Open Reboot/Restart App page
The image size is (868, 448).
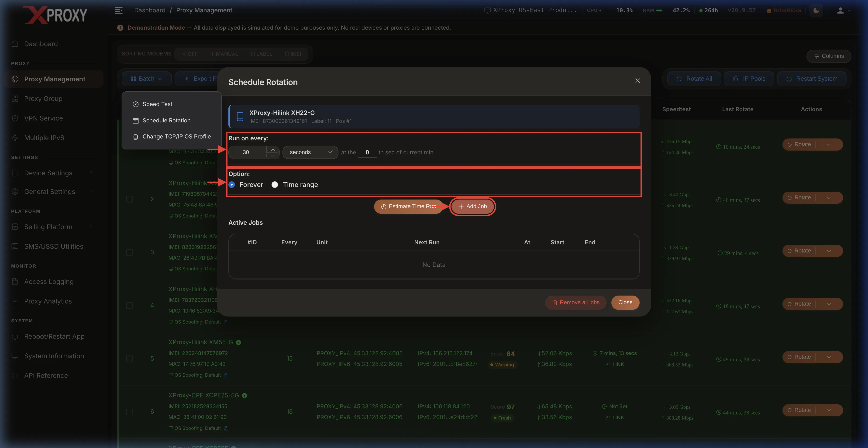[x=54, y=336]
